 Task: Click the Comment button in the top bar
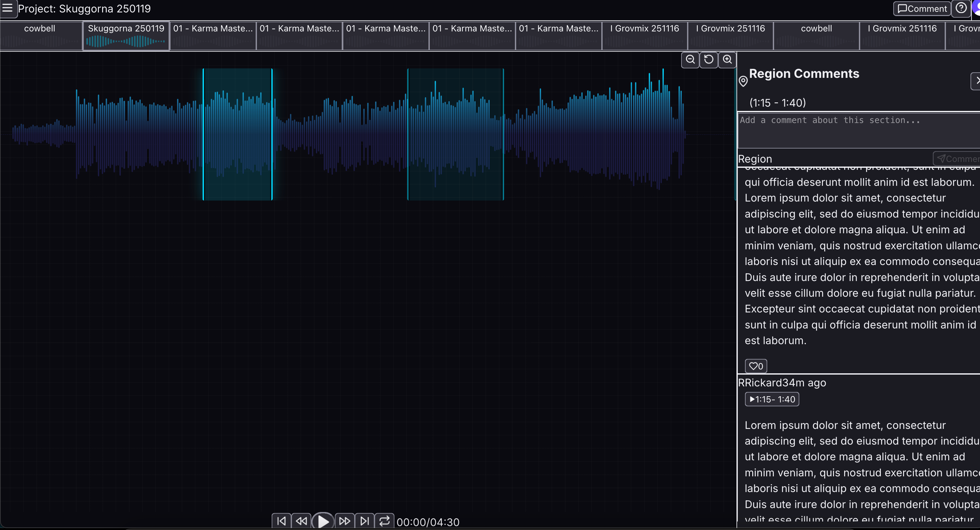pyautogui.click(x=922, y=9)
